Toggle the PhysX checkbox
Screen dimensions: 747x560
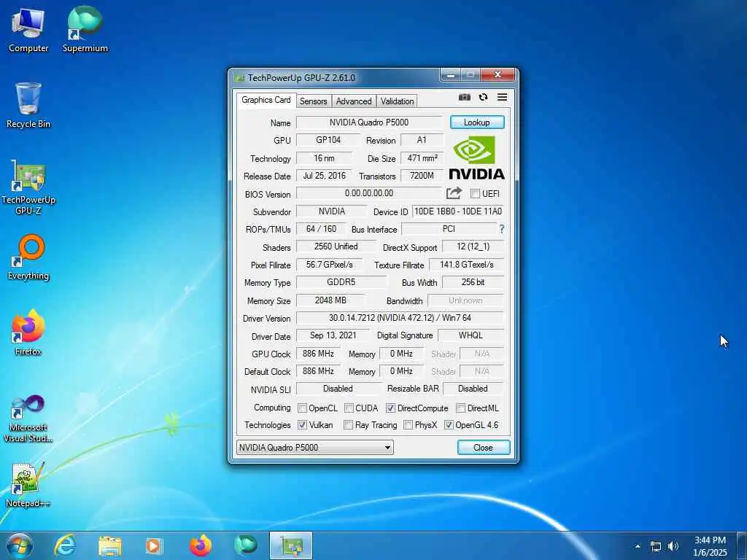pyautogui.click(x=408, y=425)
